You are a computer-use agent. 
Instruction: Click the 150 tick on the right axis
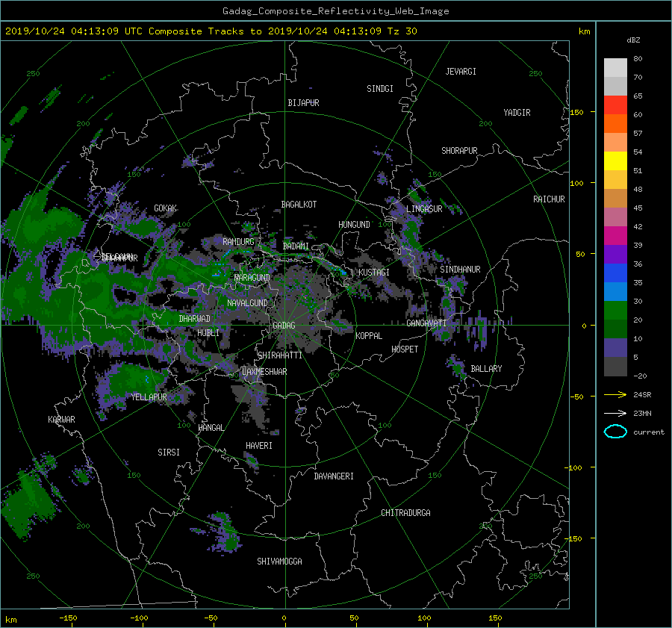[x=577, y=112]
